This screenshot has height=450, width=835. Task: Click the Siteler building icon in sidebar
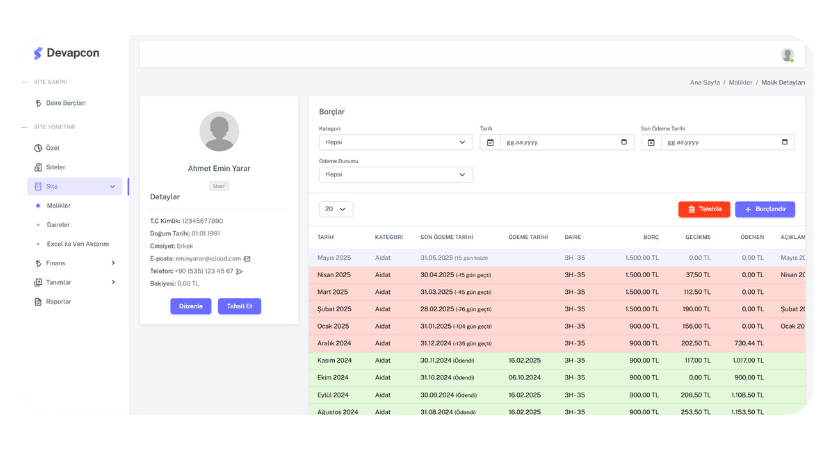(x=38, y=167)
